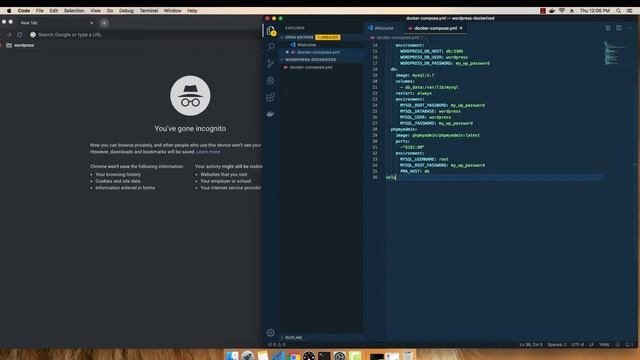Click the 1 UNSAVED badge in Explorer

328,37
